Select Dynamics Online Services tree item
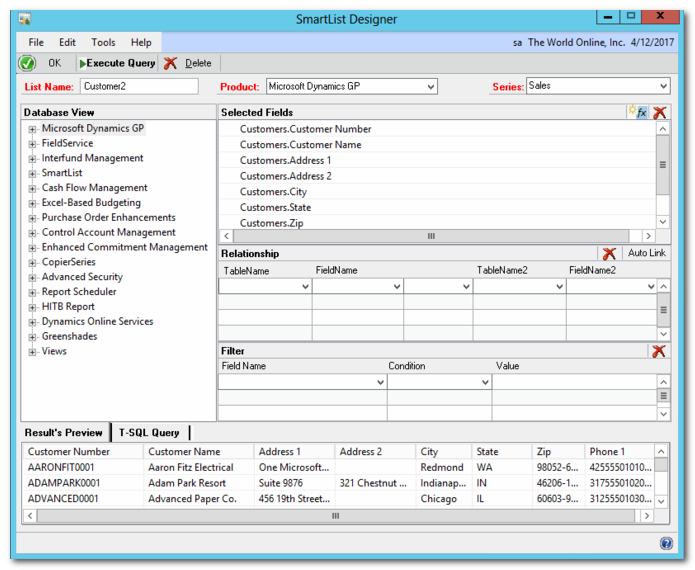The height and width of the screenshot is (570, 695). (x=98, y=321)
